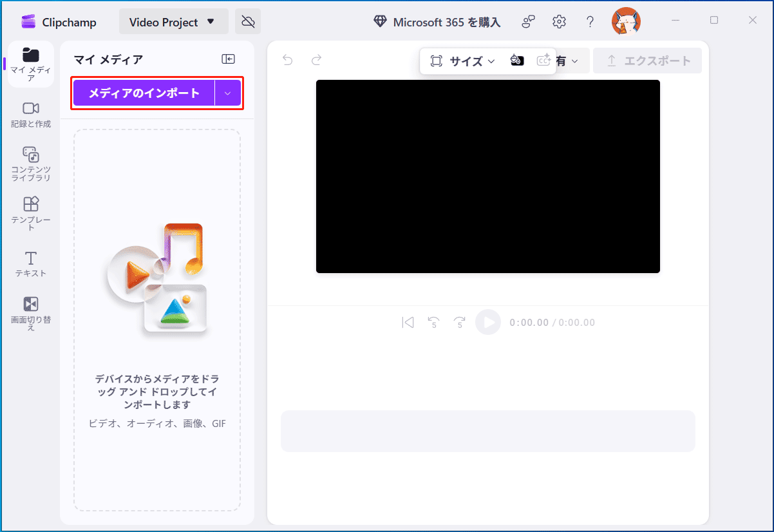
Task: Expand the メディアのインポート dropdown arrow
Action: click(x=228, y=93)
